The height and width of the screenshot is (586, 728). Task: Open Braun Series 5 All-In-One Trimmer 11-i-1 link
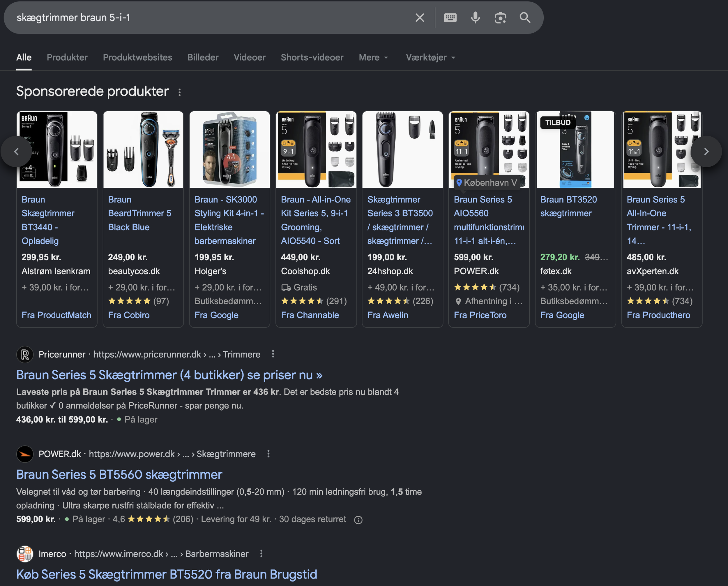pos(659,220)
